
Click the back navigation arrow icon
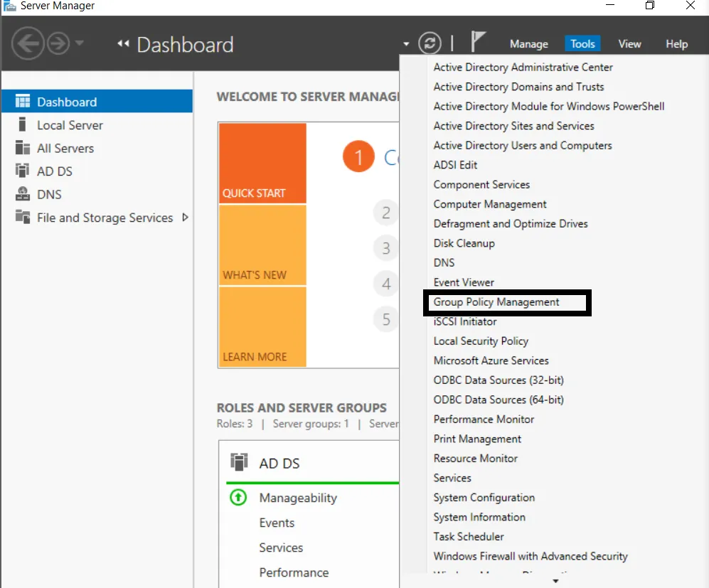pyautogui.click(x=28, y=43)
